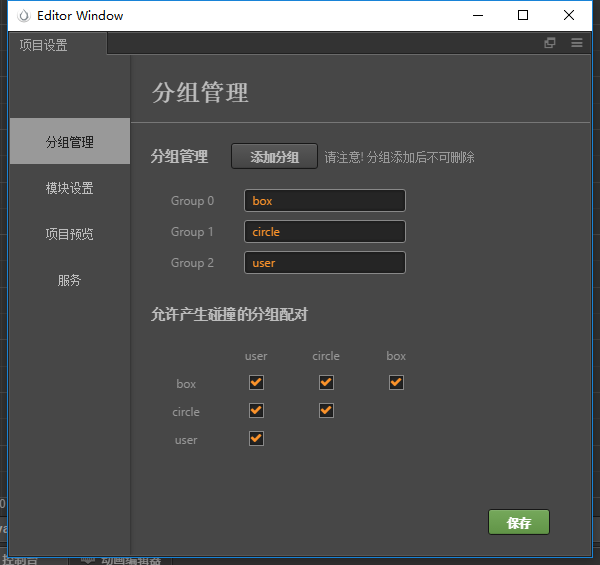Toggle box-box collision checkbox
Image resolution: width=600 pixels, height=565 pixels.
396,382
